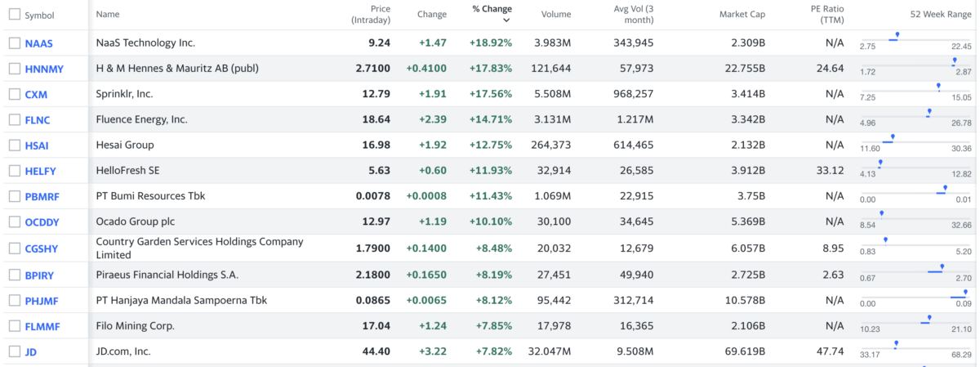
Task: Open the HSAI ticker link
Action: (x=38, y=146)
